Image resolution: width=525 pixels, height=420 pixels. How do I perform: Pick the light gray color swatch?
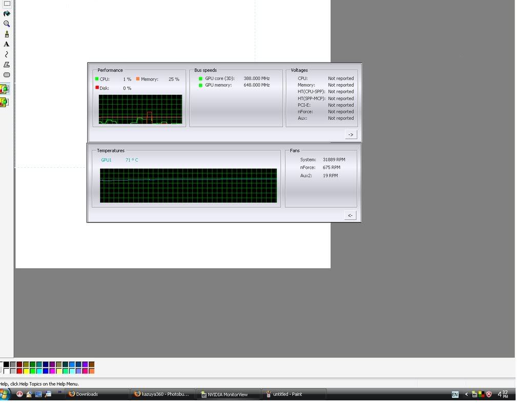coord(13,371)
